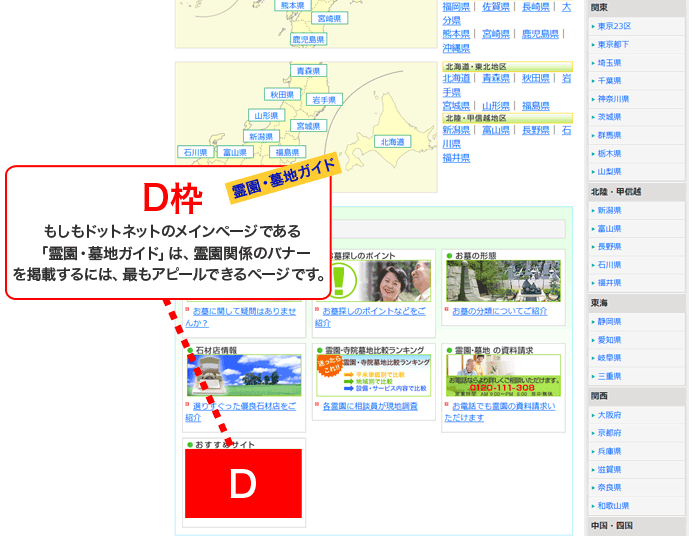
Task: Open 長野県 text link in region list
Action: (x=535, y=130)
